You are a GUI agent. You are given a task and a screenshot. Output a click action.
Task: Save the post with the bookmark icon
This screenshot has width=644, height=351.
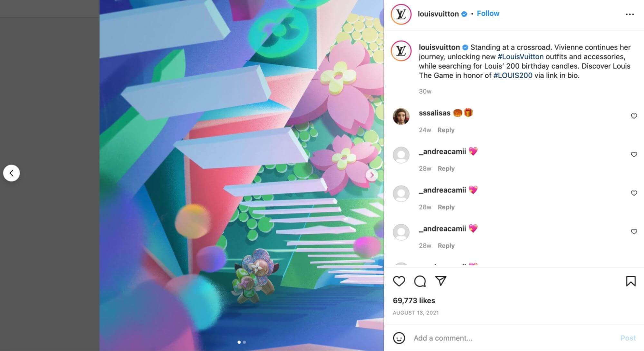pyautogui.click(x=630, y=281)
